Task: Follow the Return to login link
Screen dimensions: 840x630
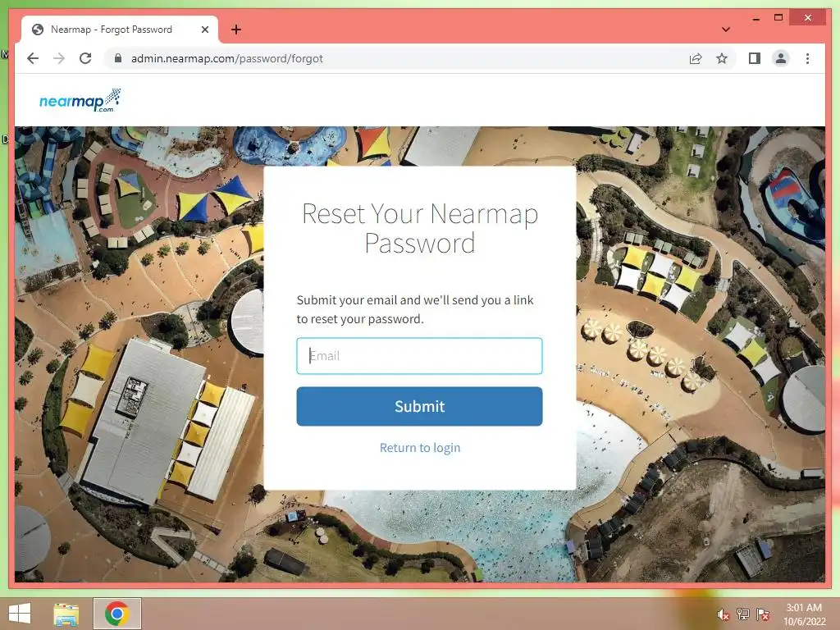Action: coord(420,448)
